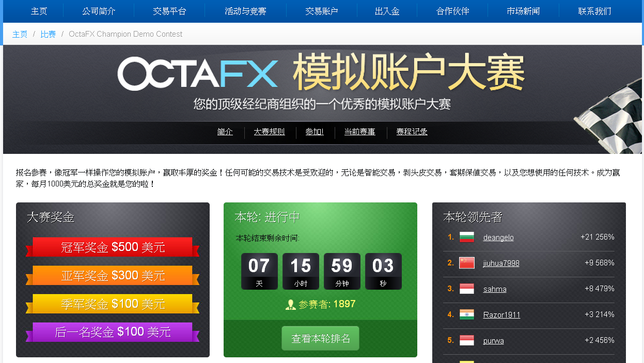Image resolution: width=644 pixels, height=363 pixels.
Task: Click the India flag beside Razor1911
Action: (x=467, y=314)
